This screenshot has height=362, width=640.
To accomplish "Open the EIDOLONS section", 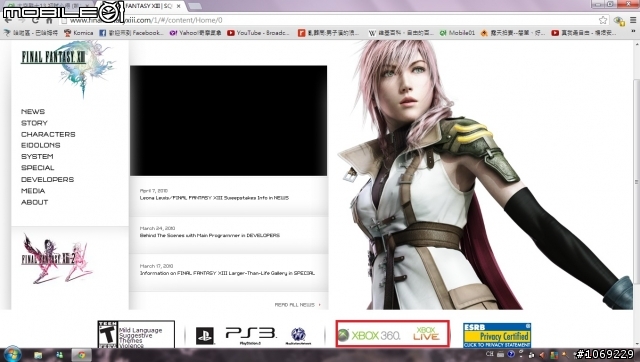I will (40, 145).
